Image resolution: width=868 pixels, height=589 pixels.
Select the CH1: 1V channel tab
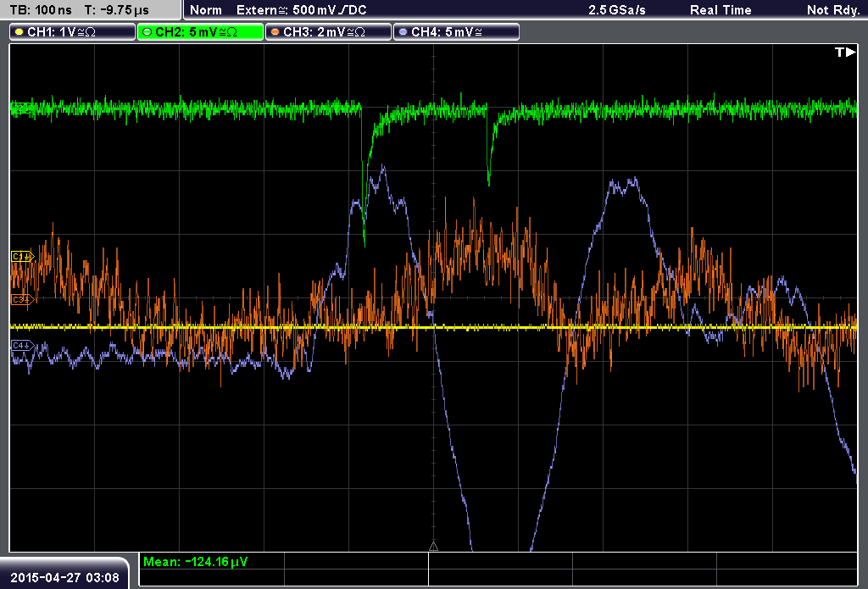tap(73, 32)
